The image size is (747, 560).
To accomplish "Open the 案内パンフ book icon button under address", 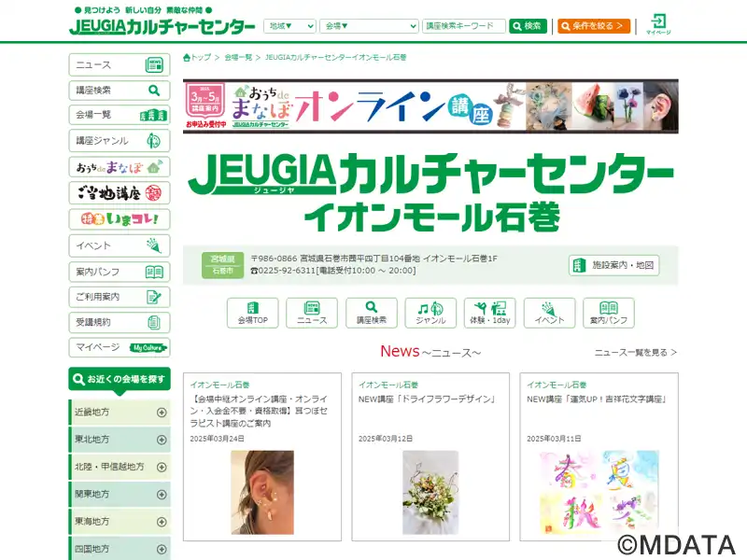I will pos(609,313).
